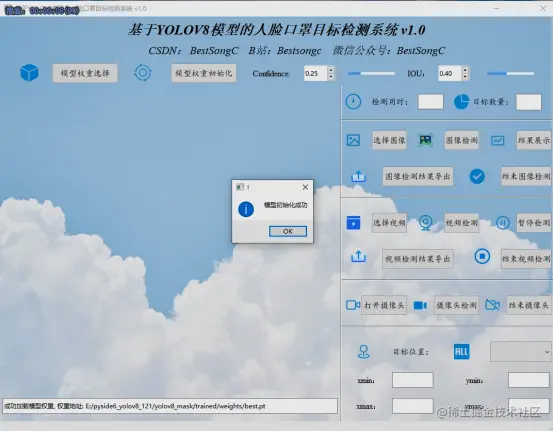554x432 pixels.
Task: Increase the IOU value with up arrow
Action: [465, 70]
